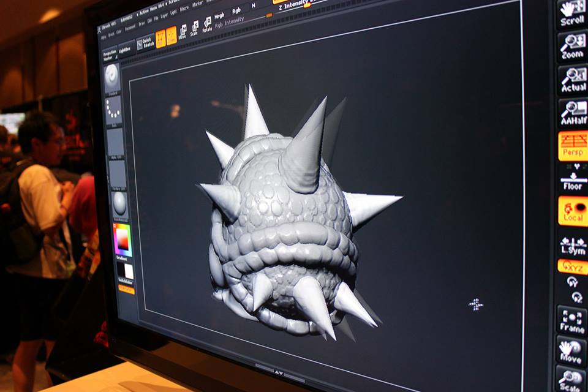Adjust the Rgb Intensity slider
The image size is (588, 392).
click(x=243, y=19)
